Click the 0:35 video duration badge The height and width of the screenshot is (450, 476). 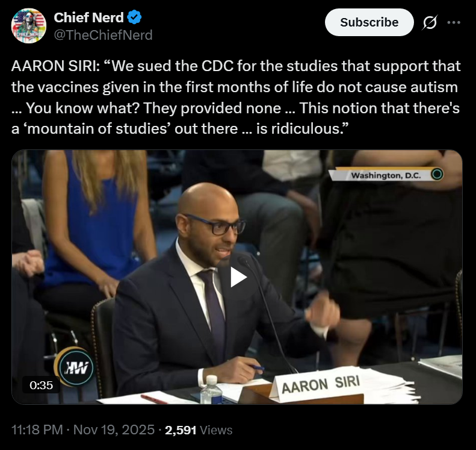pyautogui.click(x=41, y=385)
